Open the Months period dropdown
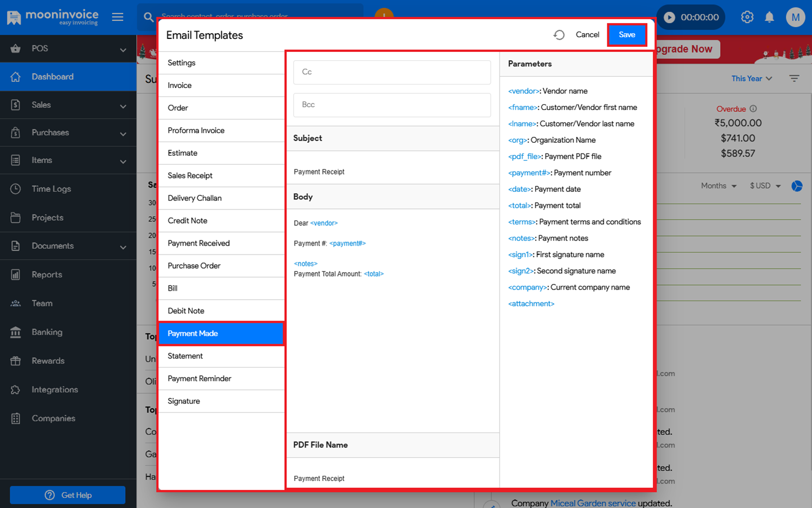The image size is (812, 508). tap(718, 186)
